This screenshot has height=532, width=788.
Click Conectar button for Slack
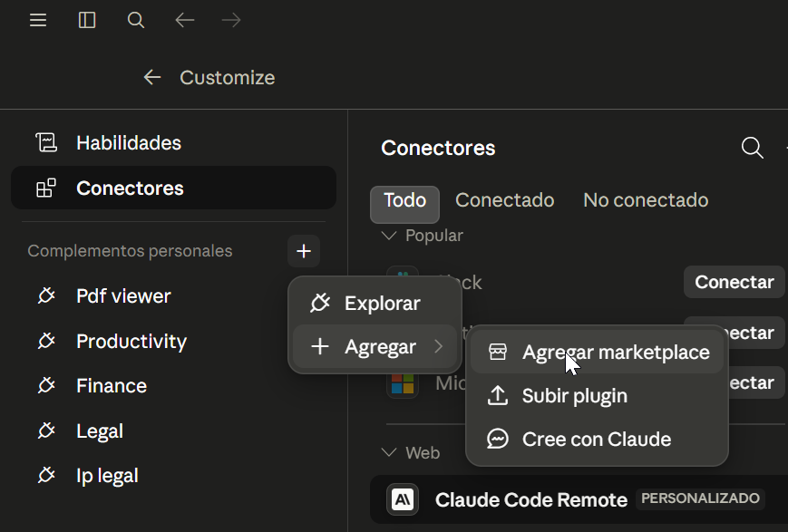(x=734, y=283)
